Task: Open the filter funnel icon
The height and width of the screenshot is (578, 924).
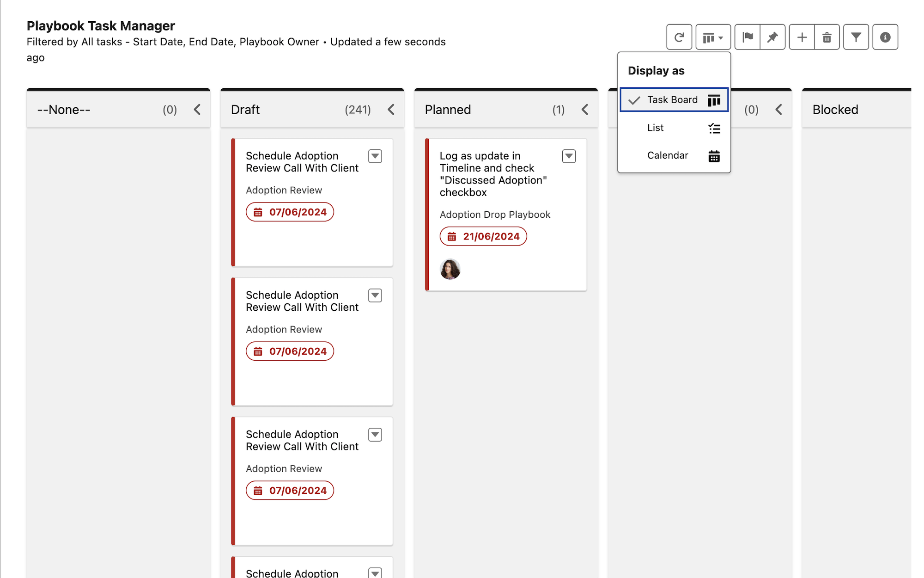Action: coord(856,37)
